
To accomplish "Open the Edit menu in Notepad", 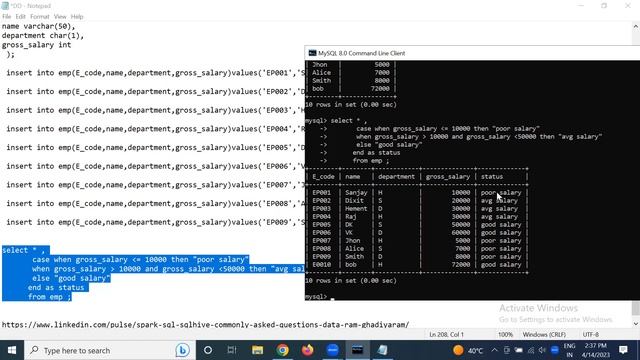I will [20, 17].
